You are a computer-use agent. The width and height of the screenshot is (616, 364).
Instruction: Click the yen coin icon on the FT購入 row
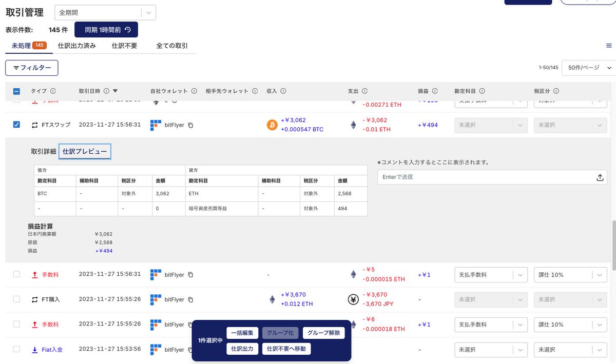[353, 299]
